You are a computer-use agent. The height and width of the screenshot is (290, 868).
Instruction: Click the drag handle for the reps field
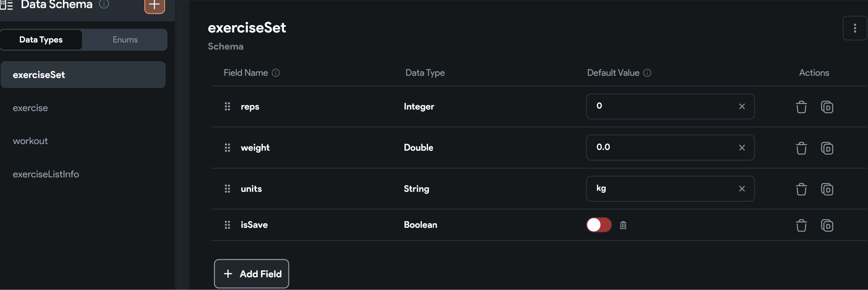click(x=227, y=106)
